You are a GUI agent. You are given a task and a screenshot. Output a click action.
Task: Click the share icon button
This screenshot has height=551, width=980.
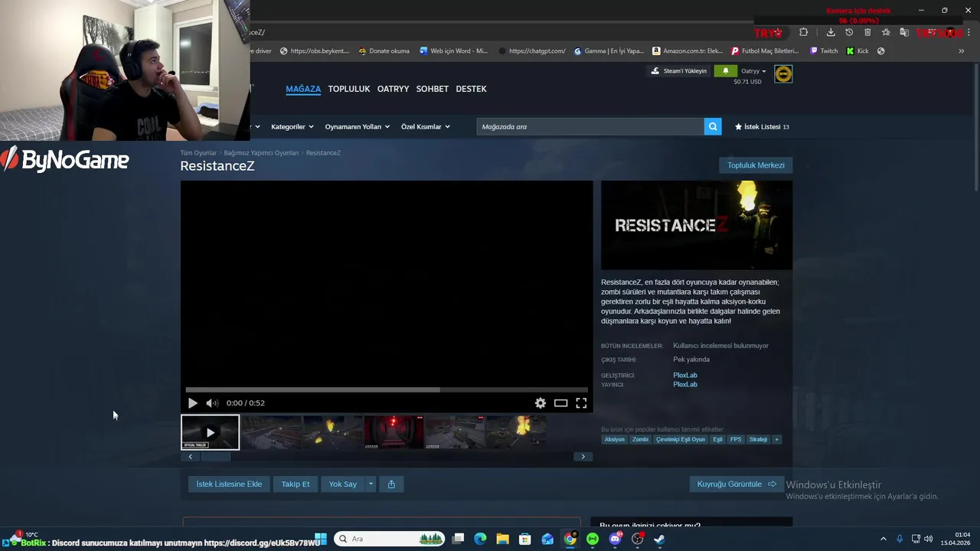[x=391, y=484]
